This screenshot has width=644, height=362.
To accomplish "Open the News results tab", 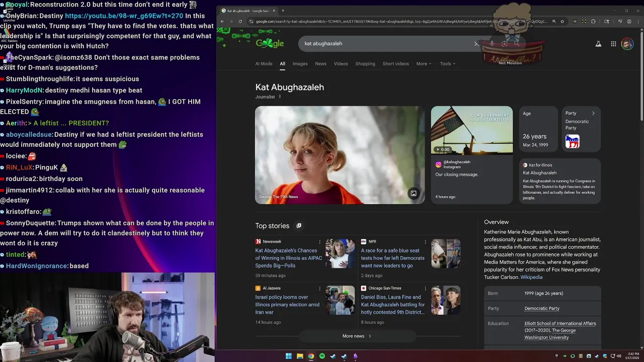I will tap(320, 64).
